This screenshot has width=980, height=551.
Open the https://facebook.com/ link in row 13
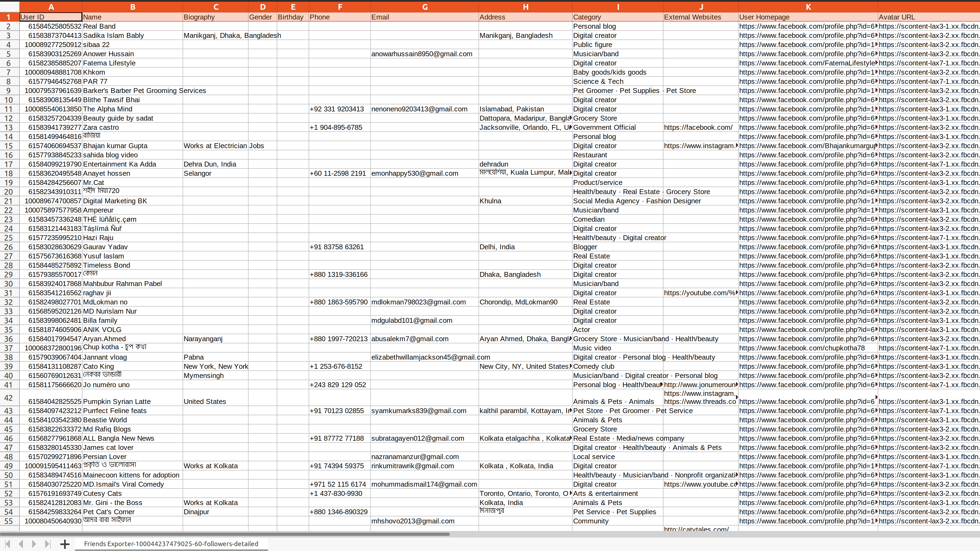(698, 127)
